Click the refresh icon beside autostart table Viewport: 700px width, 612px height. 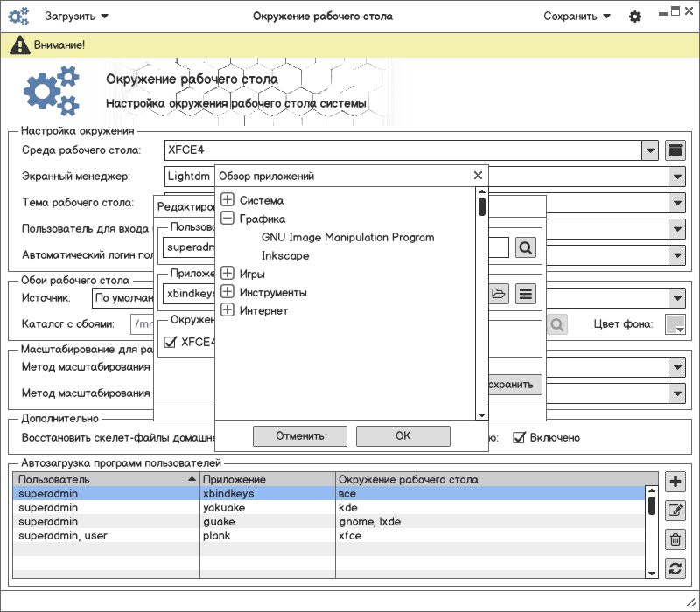pos(675,568)
